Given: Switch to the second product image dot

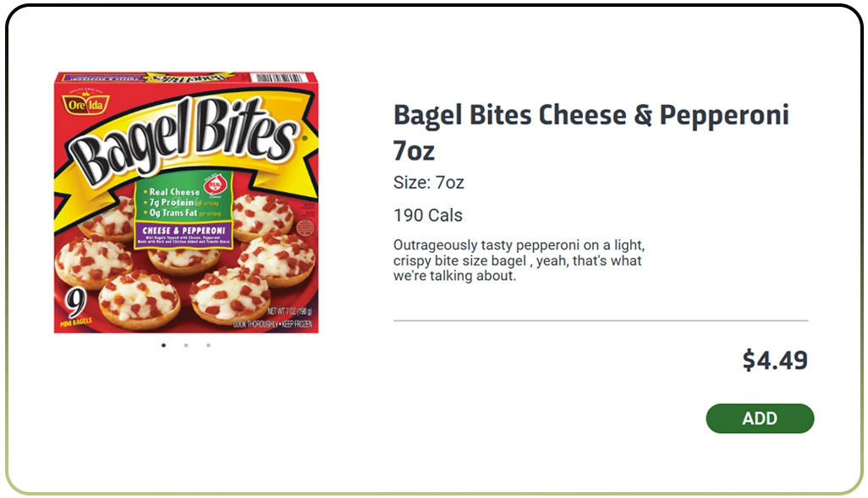Looking at the screenshot, I should (x=186, y=345).
